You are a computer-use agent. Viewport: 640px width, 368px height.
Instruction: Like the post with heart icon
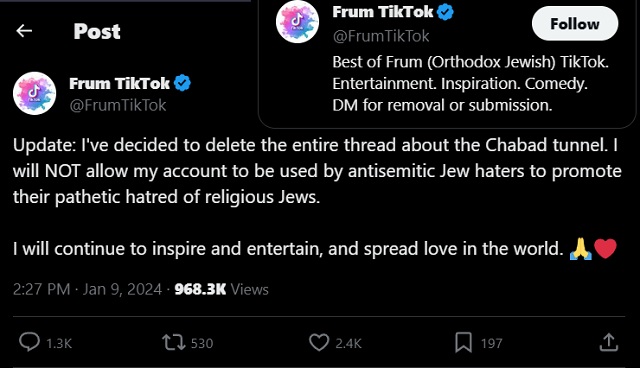tap(319, 342)
